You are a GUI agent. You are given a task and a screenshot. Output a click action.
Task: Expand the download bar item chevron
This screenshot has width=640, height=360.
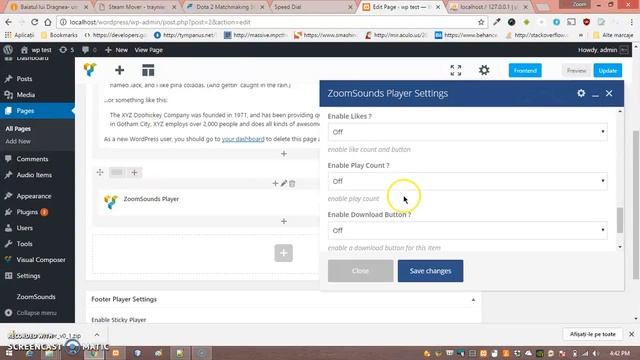click(97, 335)
